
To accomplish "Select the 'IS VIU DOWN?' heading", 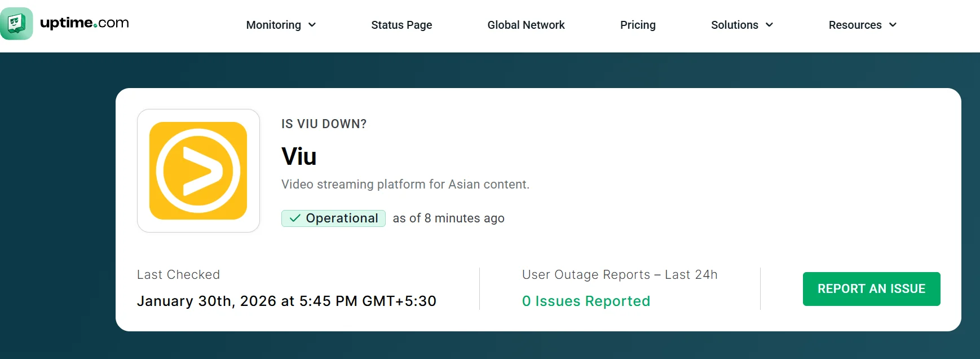I will click(x=324, y=124).
